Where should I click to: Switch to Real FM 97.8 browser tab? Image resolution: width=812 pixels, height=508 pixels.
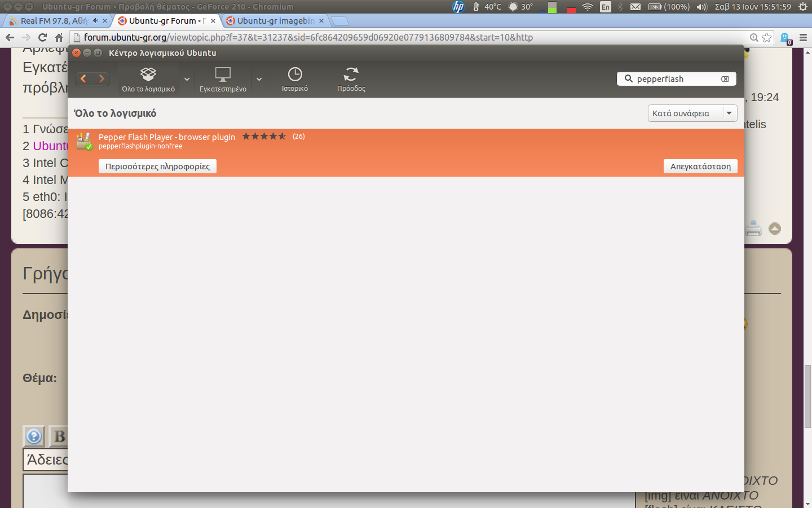click(54, 21)
